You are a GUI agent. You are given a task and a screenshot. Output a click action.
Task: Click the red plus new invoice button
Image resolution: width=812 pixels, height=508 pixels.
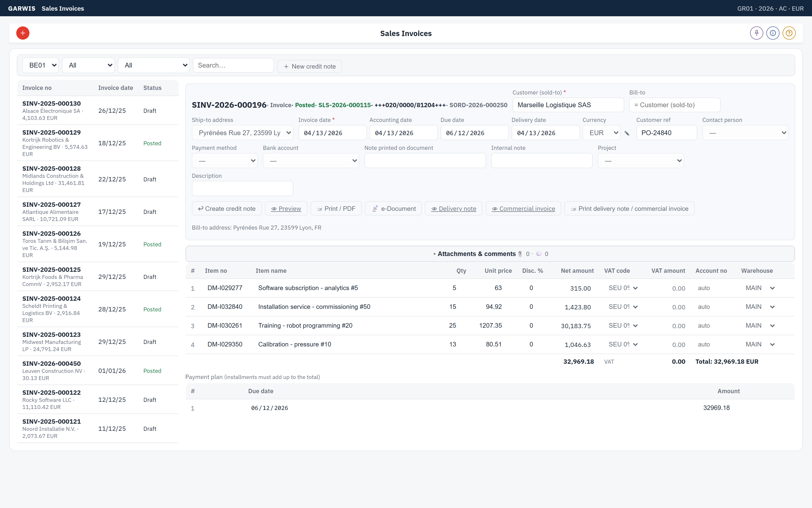[23, 33]
